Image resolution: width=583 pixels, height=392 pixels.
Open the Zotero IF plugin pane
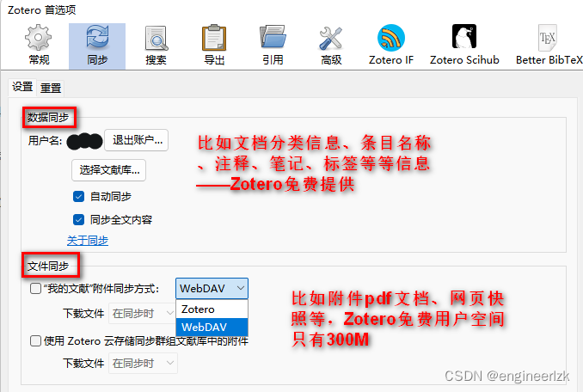point(390,46)
